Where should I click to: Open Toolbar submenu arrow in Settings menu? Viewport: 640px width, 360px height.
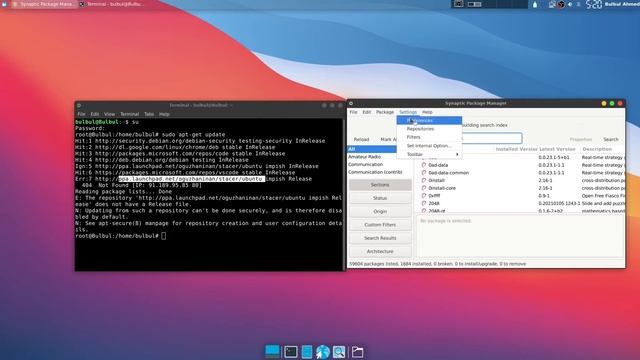tap(457, 154)
